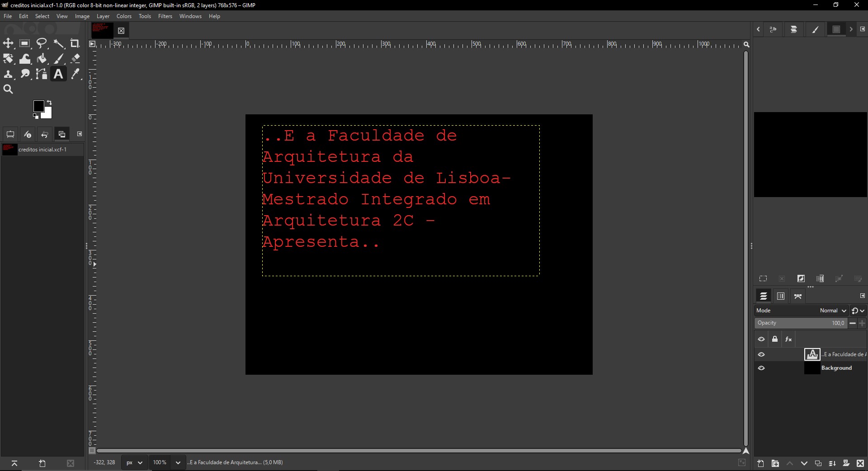Open the Selection Editor tab in right dock

pyautogui.click(x=836, y=30)
